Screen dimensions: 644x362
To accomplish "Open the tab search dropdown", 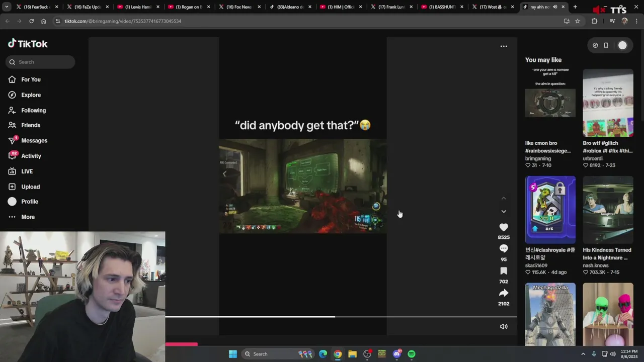I will point(7,7).
